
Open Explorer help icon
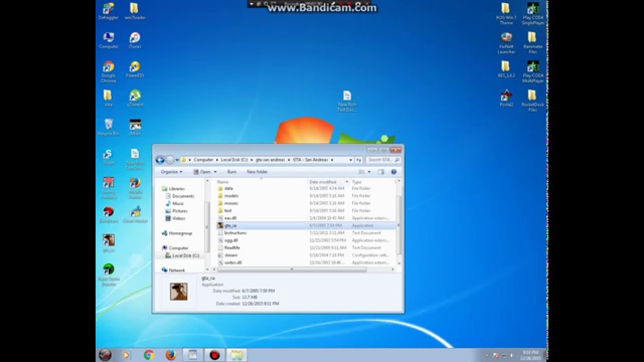(393, 172)
